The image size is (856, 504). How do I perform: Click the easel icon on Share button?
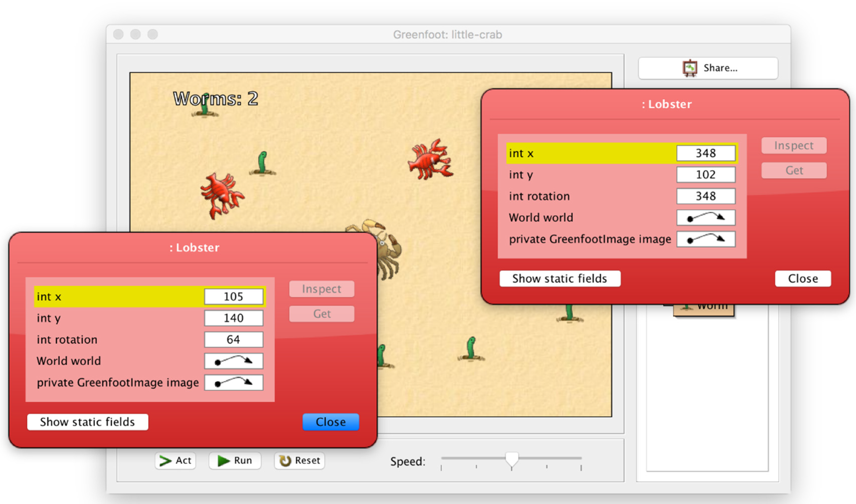point(690,68)
